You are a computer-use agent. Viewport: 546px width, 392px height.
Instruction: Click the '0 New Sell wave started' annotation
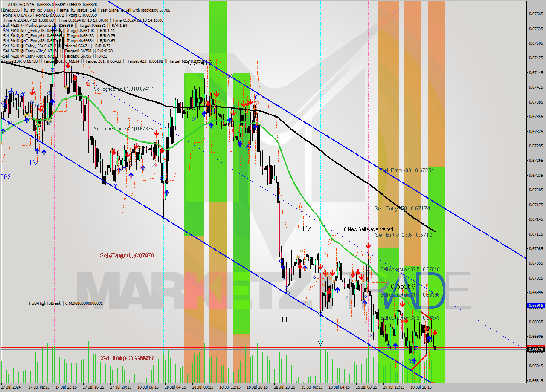(369, 229)
